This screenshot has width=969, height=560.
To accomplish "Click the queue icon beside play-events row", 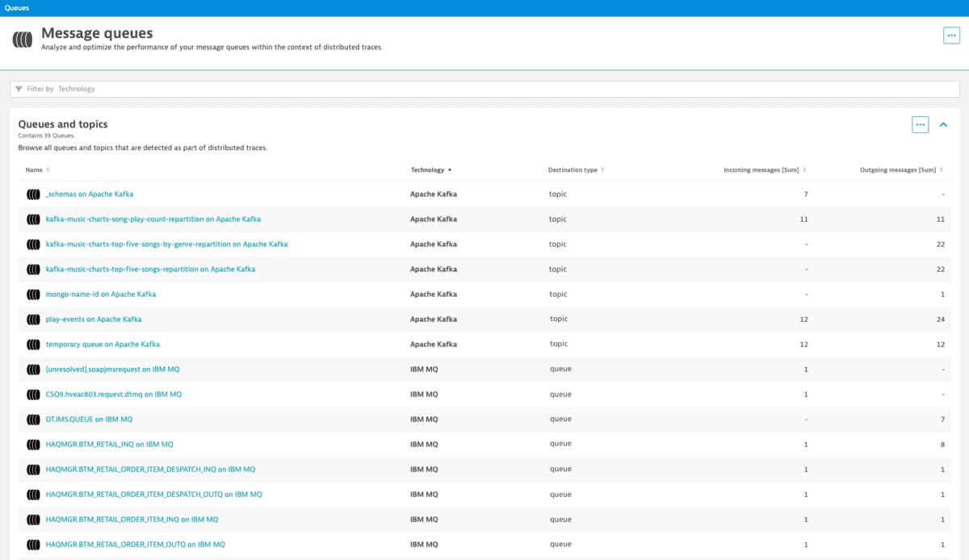I will click(x=32, y=319).
